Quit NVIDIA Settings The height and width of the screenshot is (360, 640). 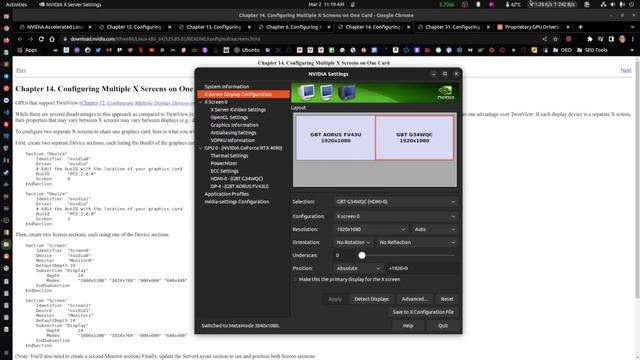tap(443, 326)
